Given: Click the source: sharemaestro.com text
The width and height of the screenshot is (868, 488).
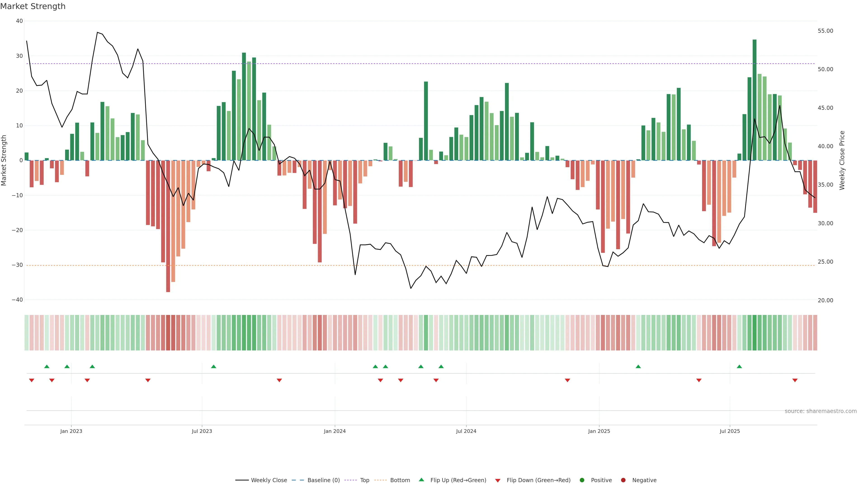Looking at the screenshot, I should point(821,411).
